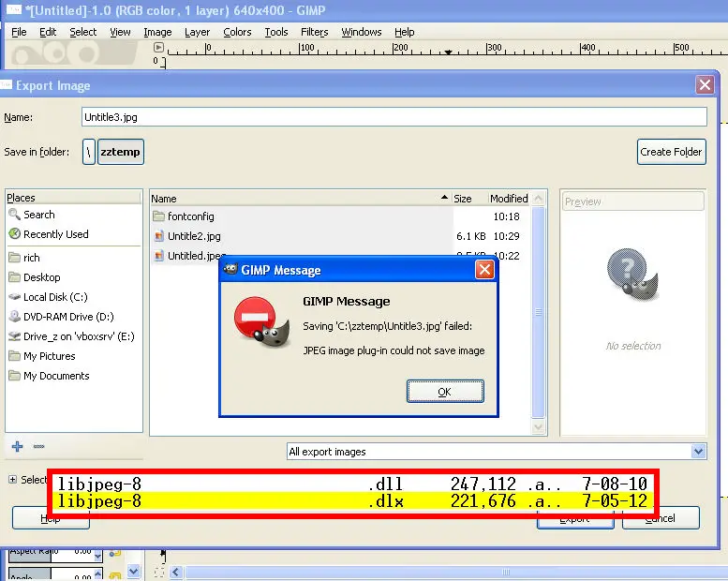Click the file list vertical scrollbar thumb
This screenshot has height=581, width=728.
[538, 312]
